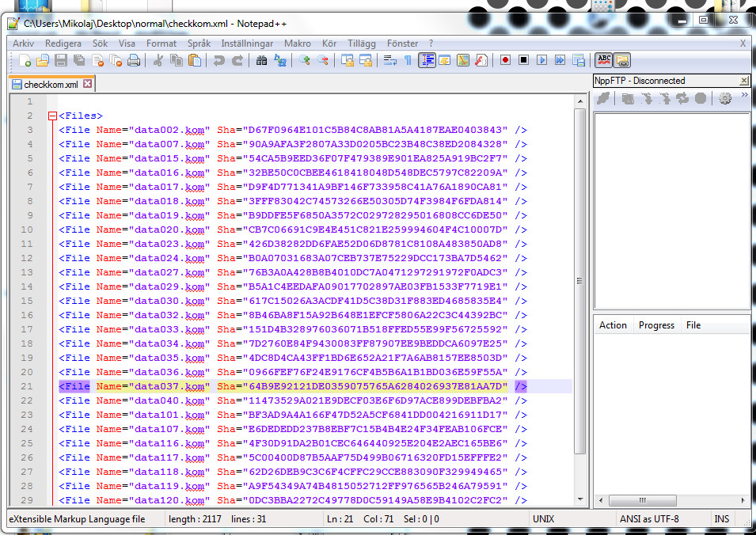Toggle synchronized vertical scrolling
Screen dimensions: 756x535
[348, 60]
